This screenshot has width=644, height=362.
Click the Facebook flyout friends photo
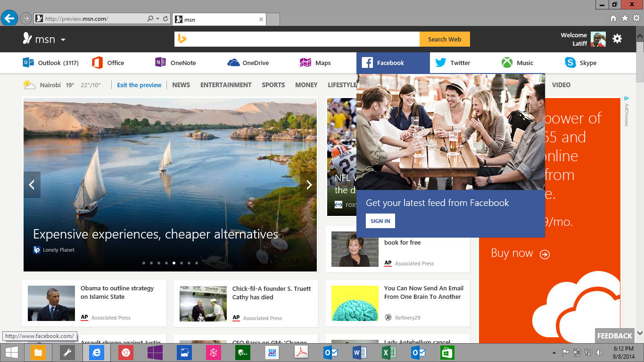click(451, 132)
